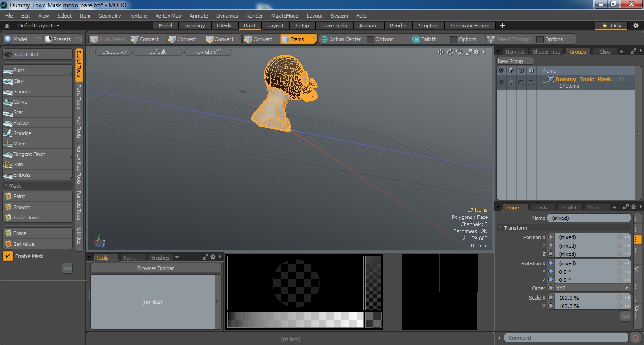Click the viewport rotate icon
The image size is (644, 345).
coord(450,52)
